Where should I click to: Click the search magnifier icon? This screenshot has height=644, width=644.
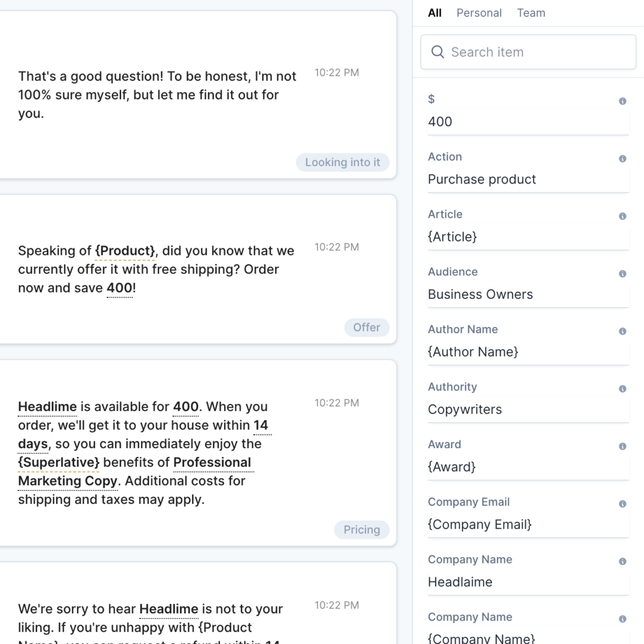(x=438, y=52)
